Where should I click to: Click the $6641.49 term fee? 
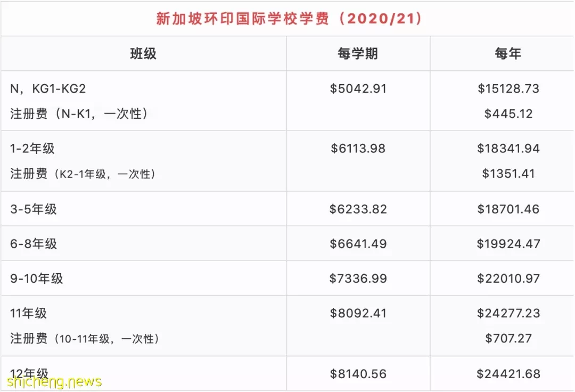pos(358,244)
